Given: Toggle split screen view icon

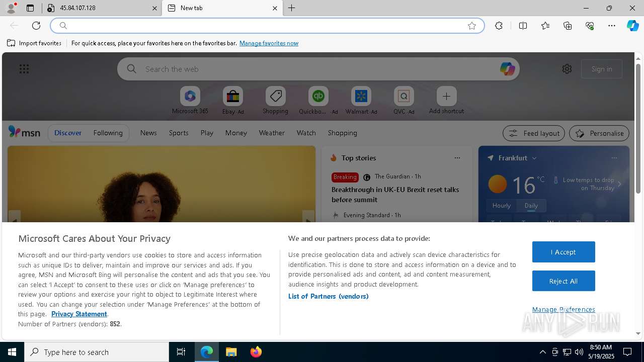Looking at the screenshot, I should click(x=523, y=26).
